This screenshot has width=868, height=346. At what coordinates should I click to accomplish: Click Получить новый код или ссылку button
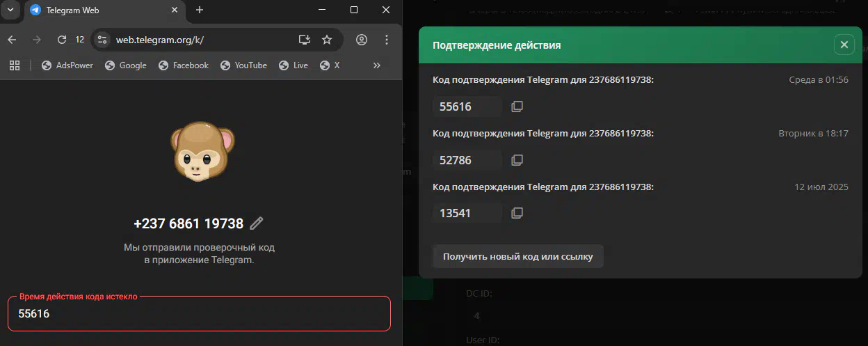pos(518,256)
